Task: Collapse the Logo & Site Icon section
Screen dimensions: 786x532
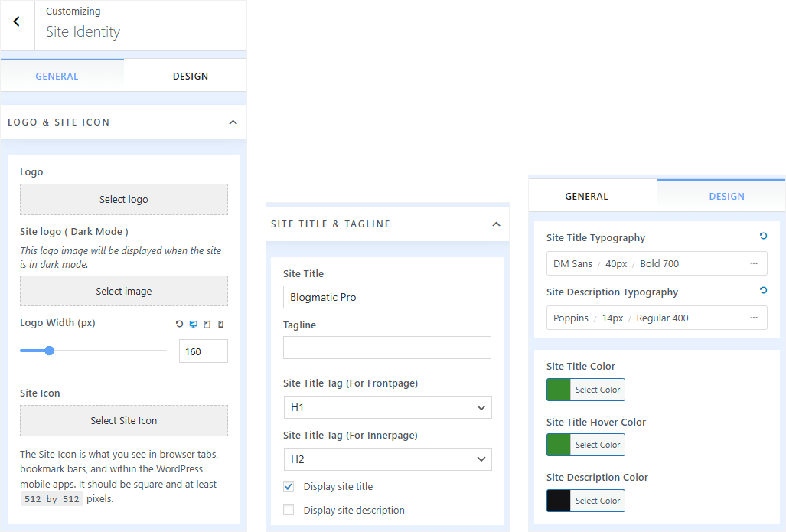Action: click(233, 122)
